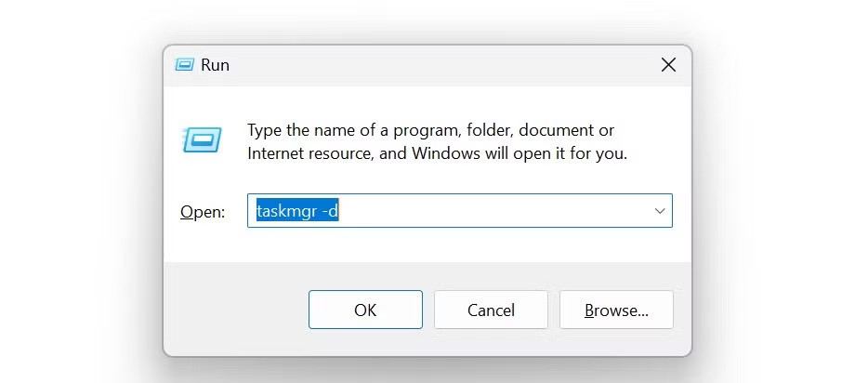The image size is (868, 383).
Task: Click the Cancel button
Action: tap(491, 310)
